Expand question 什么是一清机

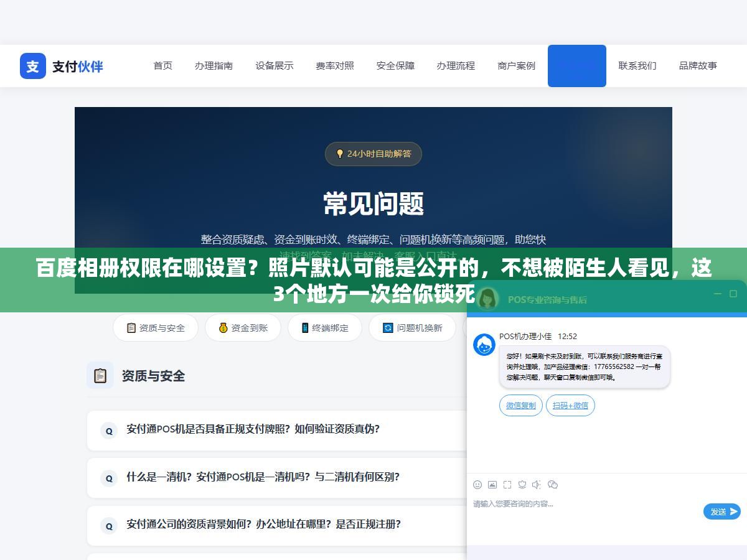277,478
